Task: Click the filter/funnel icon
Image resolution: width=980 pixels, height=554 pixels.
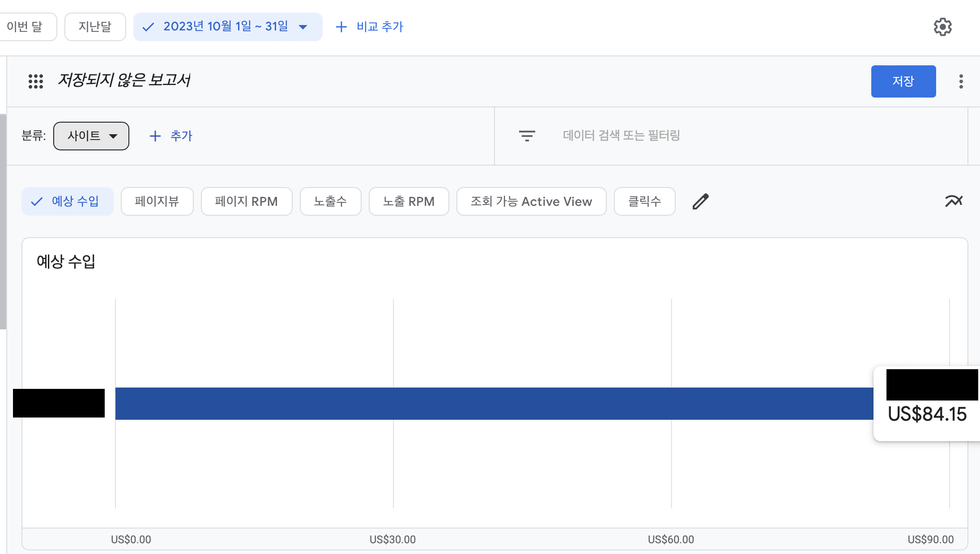Action: pyautogui.click(x=527, y=135)
